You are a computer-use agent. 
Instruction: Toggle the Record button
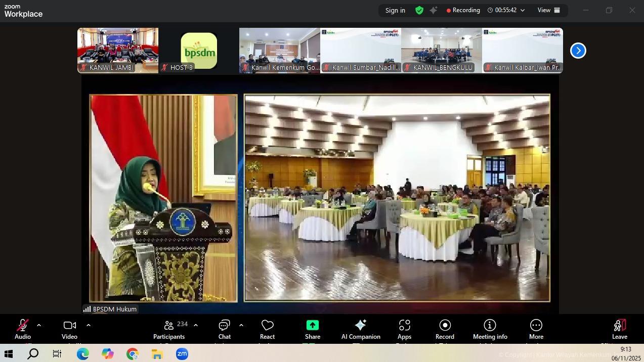[445, 329]
